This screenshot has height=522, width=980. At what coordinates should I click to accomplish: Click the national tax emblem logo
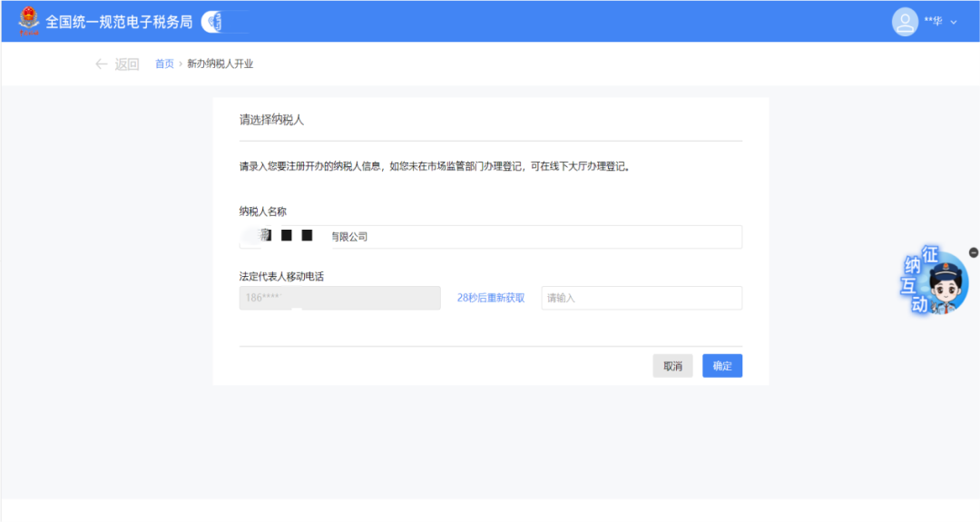point(29,21)
